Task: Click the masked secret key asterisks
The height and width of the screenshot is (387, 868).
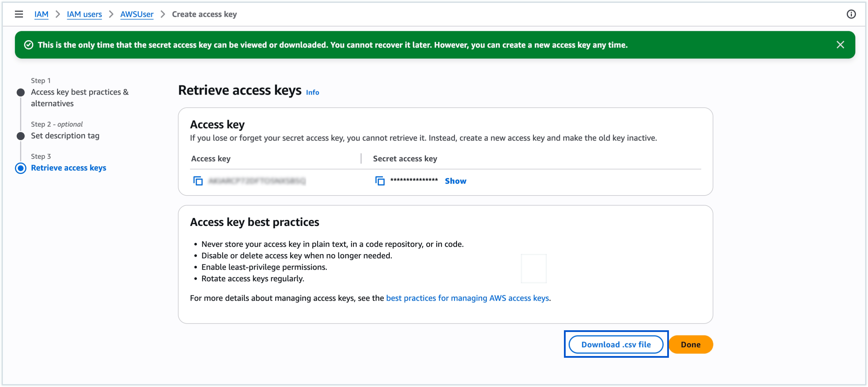Action: (x=414, y=180)
